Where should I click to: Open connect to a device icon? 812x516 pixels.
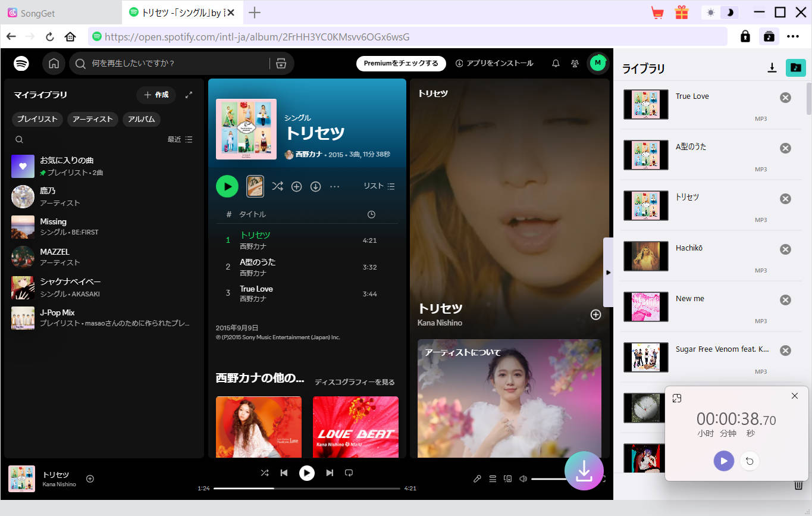(x=507, y=479)
